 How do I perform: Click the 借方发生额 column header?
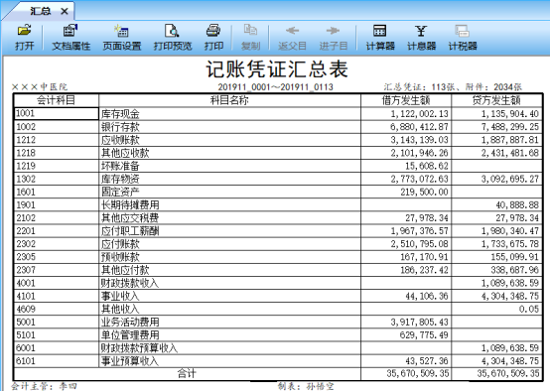coord(406,100)
